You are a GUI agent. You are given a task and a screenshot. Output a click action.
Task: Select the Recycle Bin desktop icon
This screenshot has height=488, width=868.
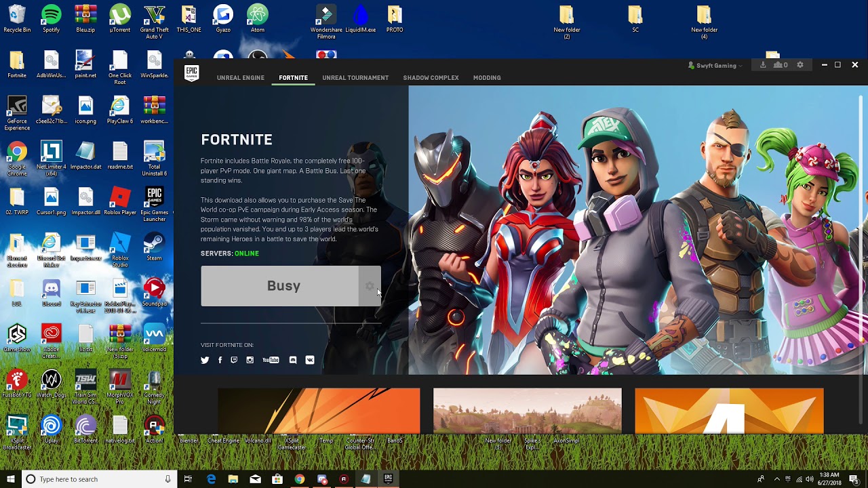click(x=17, y=19)
